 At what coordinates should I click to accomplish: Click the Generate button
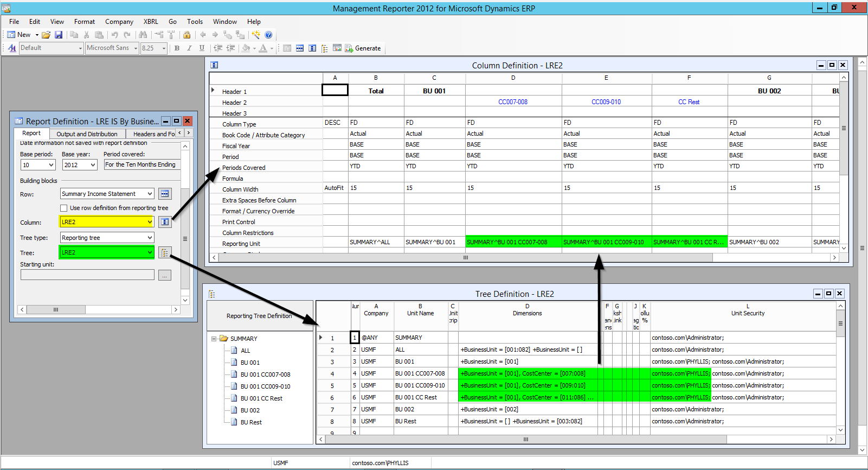(363, 48)
